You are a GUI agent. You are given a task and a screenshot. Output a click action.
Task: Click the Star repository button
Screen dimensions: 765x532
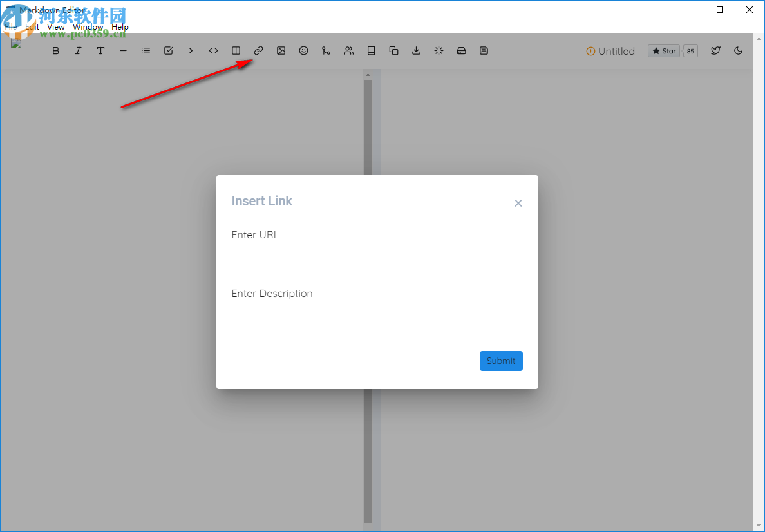tap(663, 50)
